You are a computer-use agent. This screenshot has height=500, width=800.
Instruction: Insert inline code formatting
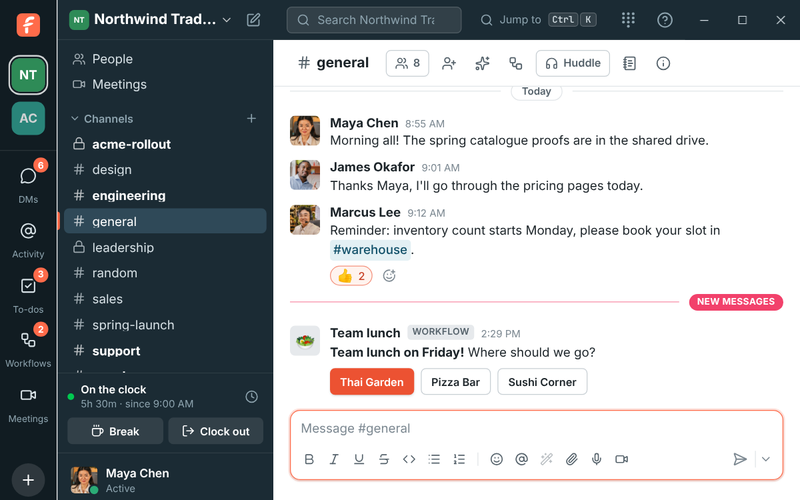409,459
